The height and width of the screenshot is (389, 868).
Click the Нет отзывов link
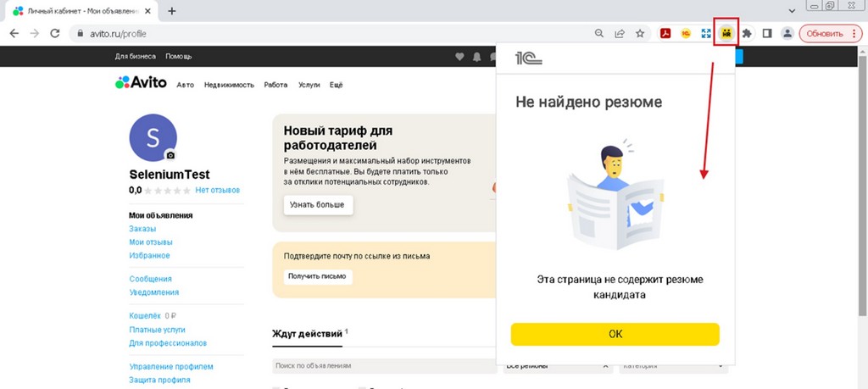pyautogui.click(x=218, y=190)
